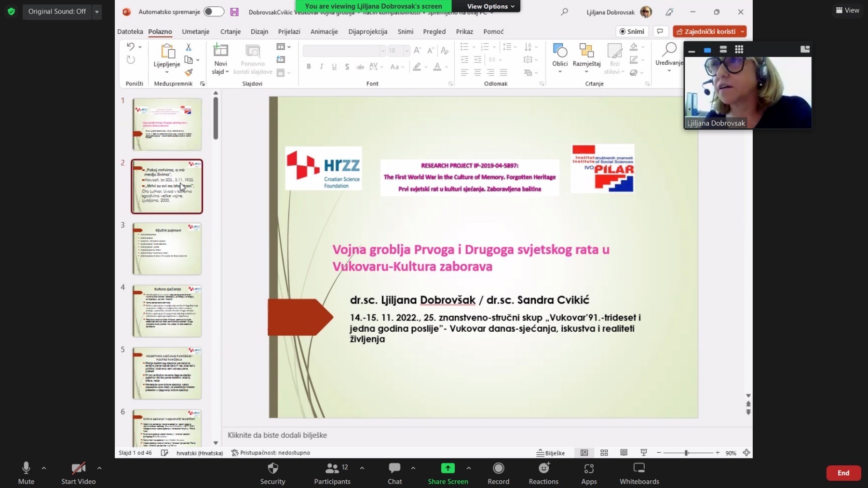
Task: Toggle the Automatsko spremanje switch
Action: coord(214,12)
